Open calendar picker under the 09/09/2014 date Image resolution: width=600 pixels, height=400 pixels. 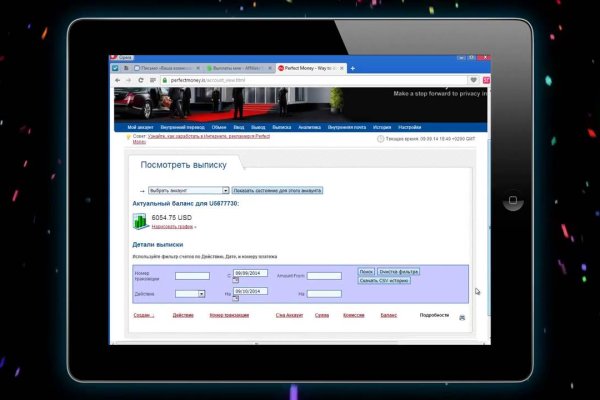pyautogui.click(x=235, y=282)
